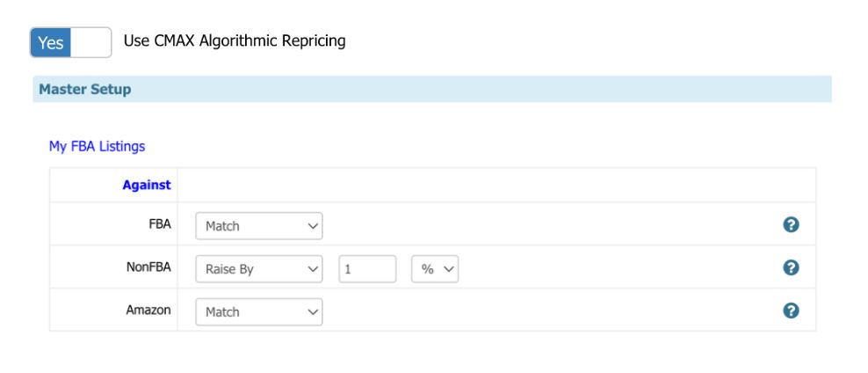Open the FBA Match dropdown
Image resolution: width=868 pixels, height=373 pixels.
(x=258, y=226)
